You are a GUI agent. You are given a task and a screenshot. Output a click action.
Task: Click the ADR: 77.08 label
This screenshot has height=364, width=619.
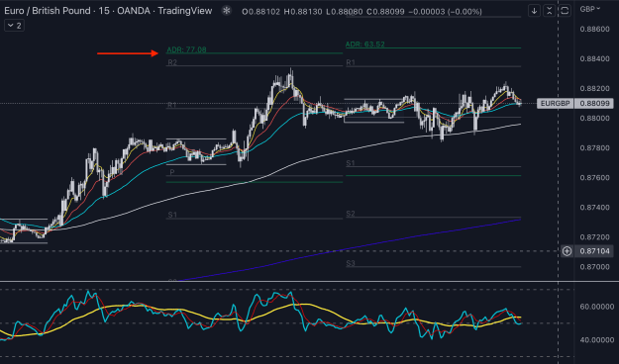186,49
